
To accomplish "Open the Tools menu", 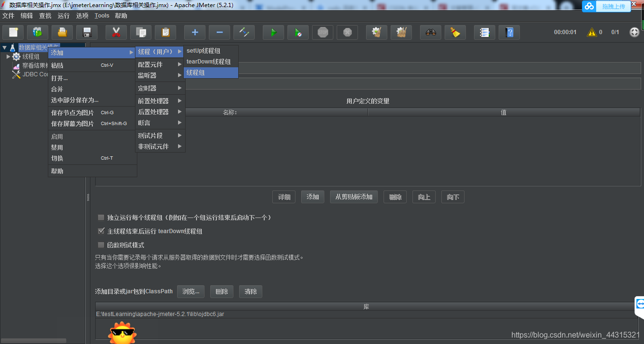I will pos(102,16).
